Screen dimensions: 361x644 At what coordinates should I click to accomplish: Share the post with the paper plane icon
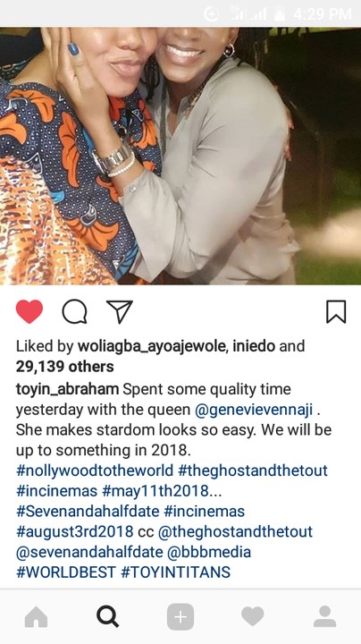coord(120,311)
